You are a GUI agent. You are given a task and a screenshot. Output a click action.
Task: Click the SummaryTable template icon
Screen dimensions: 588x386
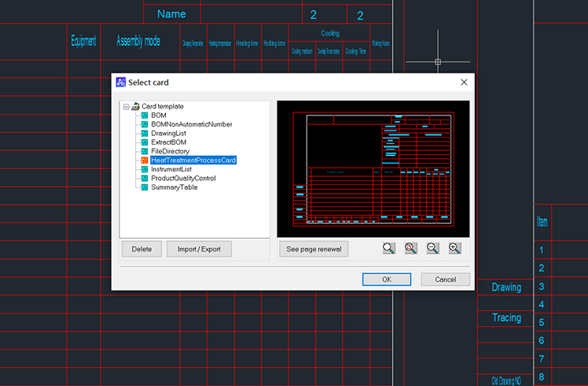pos(144,187)
